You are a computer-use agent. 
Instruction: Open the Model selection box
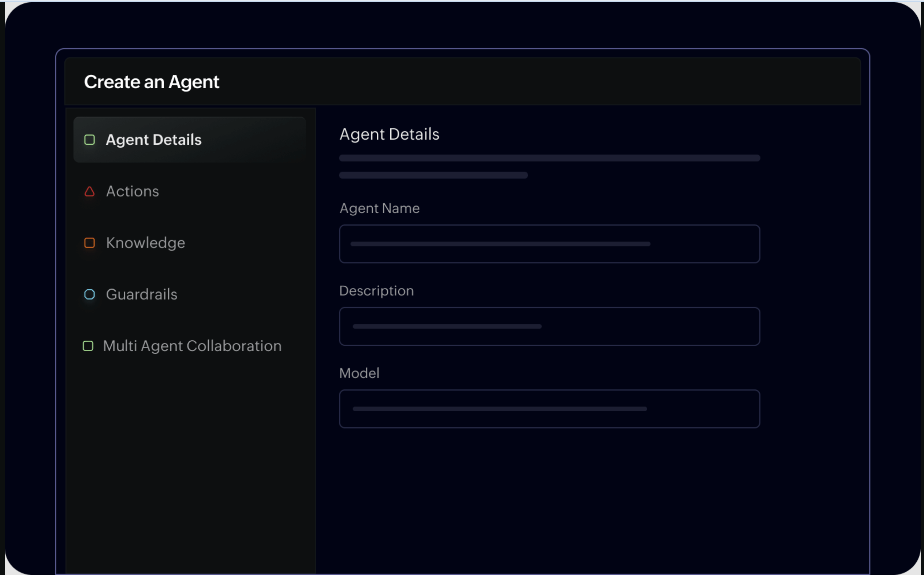point(549,409)
